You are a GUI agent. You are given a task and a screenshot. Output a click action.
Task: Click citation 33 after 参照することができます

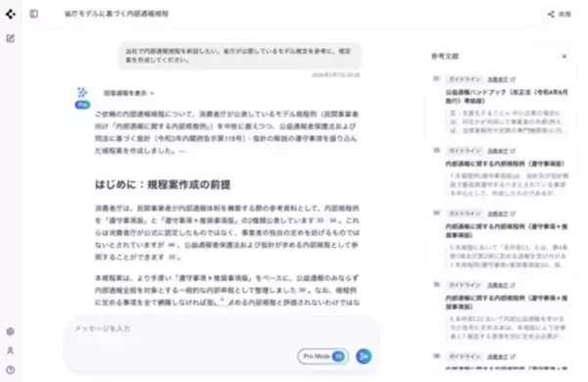pos(171,258)
